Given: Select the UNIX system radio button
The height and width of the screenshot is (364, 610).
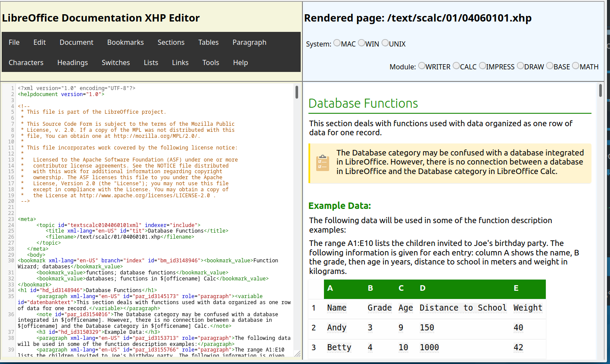Looking at the screenshot, I should pyautogui.click(x=385, y=43).
